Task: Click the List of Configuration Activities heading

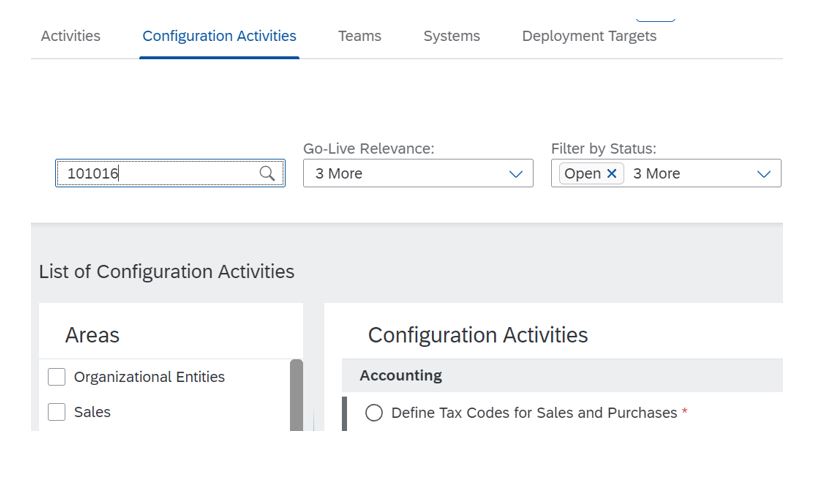Action: (x=166, y=271)
